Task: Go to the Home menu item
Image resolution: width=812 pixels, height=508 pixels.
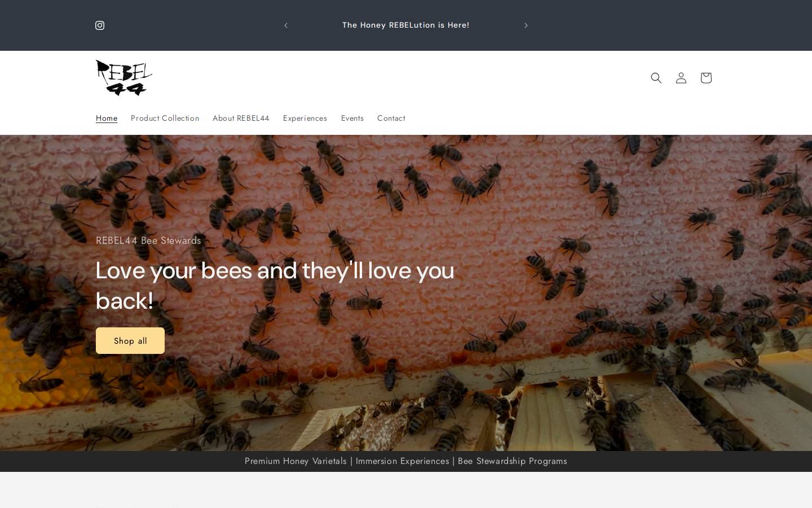Action: coord(107,118)
